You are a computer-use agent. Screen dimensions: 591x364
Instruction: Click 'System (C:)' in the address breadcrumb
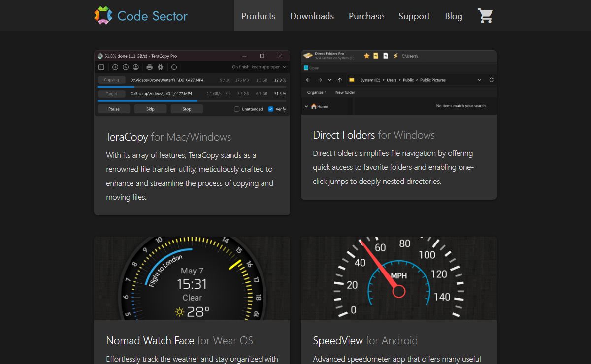[x=370, y=80]
